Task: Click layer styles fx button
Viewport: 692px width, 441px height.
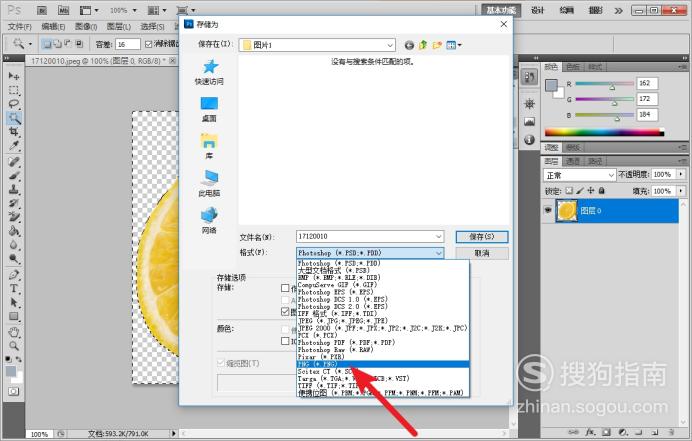Action: (x=590, y=432)
